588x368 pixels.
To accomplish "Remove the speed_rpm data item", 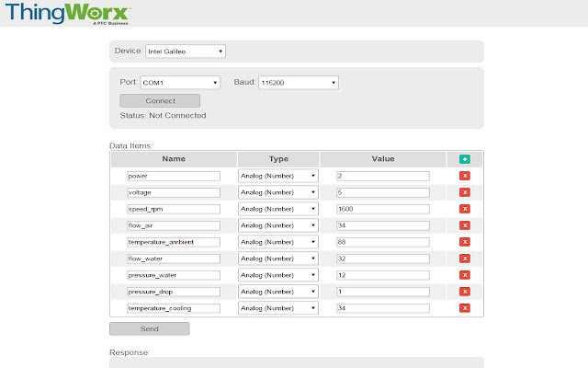I will click(465, 209).
